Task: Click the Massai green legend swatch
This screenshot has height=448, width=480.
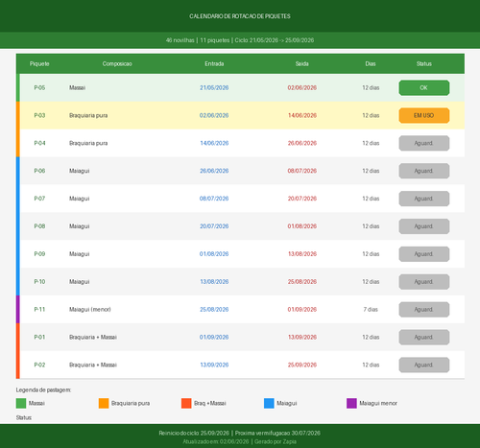Action: (x=21, y=403)
